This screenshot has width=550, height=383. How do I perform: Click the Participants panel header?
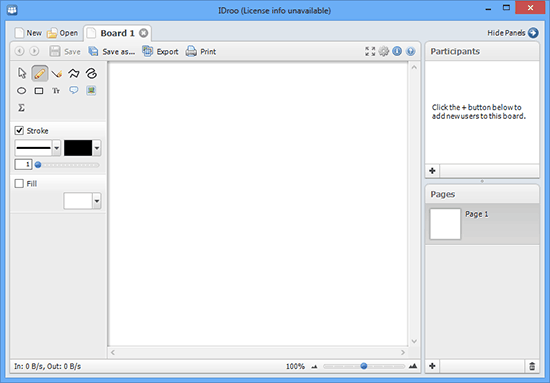tap(482, 52)
